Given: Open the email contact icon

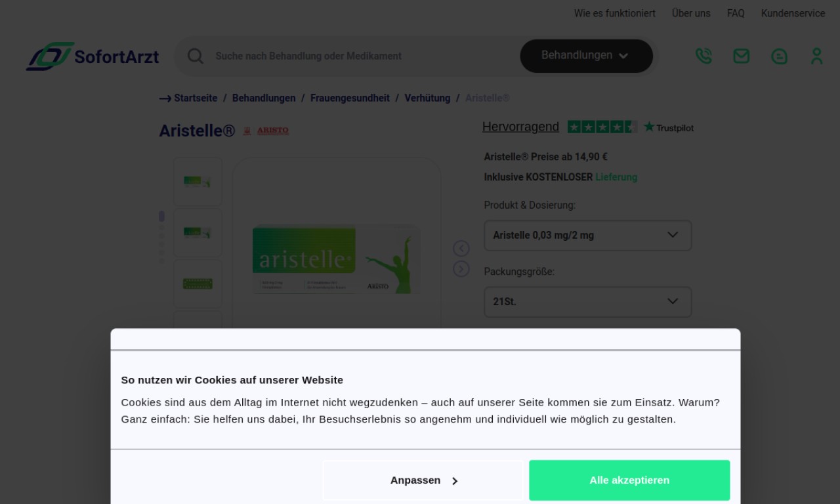Looking at the screenshot, I should tap(741, 56).
